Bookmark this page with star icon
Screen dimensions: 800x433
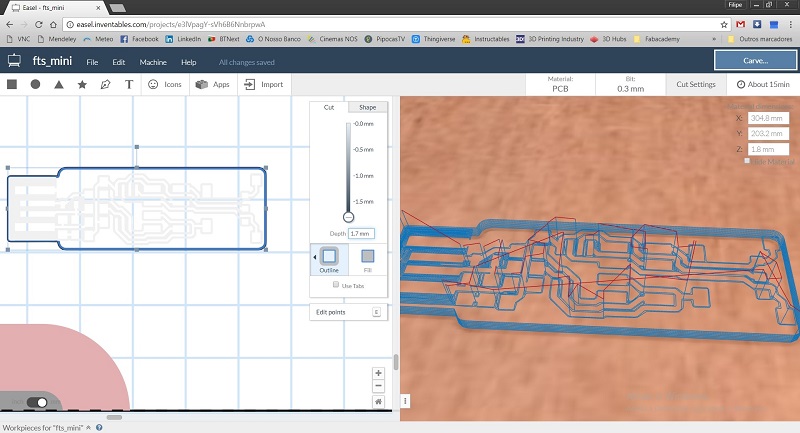(x=724, y=24)
